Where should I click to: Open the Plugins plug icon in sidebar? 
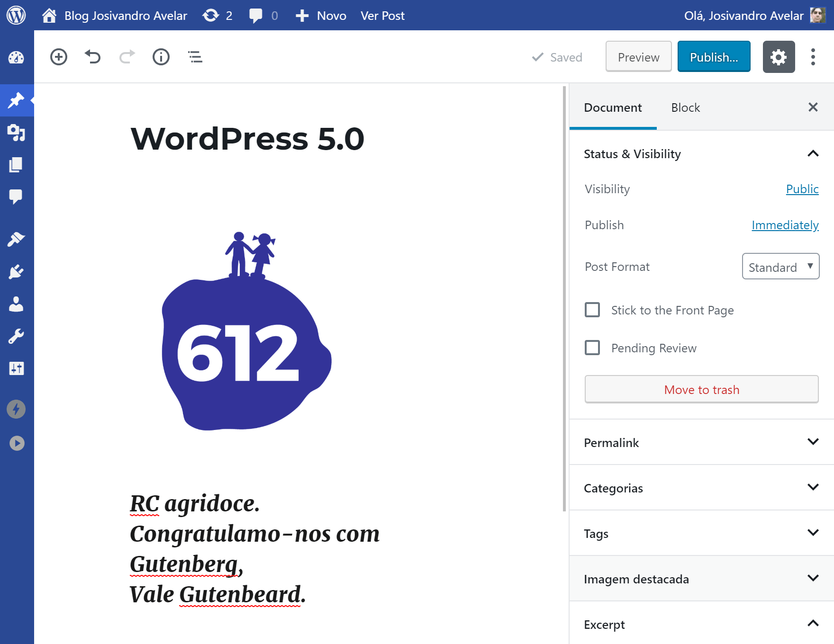16,272
